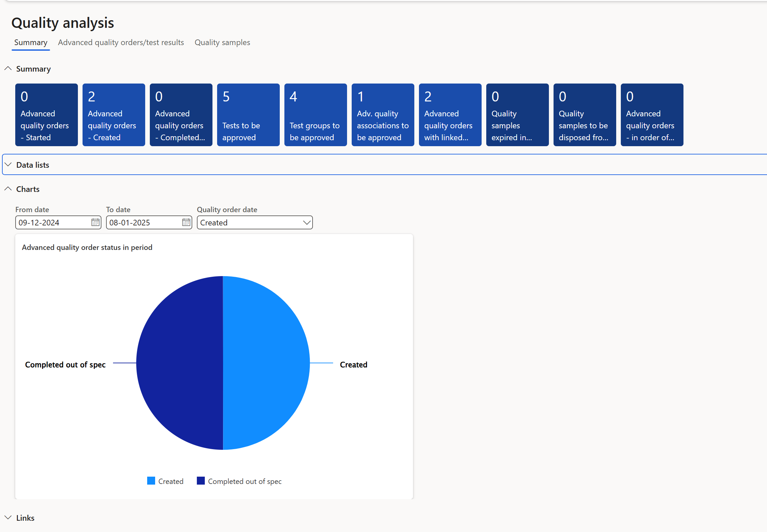Image resolution: width=767 pixels, height=532 pixels.
Task: Open the Advanced quality orders - Created tile
Action: [x=113, y=115]
